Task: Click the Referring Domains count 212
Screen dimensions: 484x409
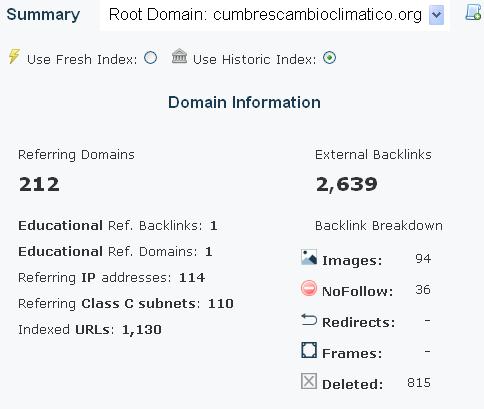Action: pos(39,184)
